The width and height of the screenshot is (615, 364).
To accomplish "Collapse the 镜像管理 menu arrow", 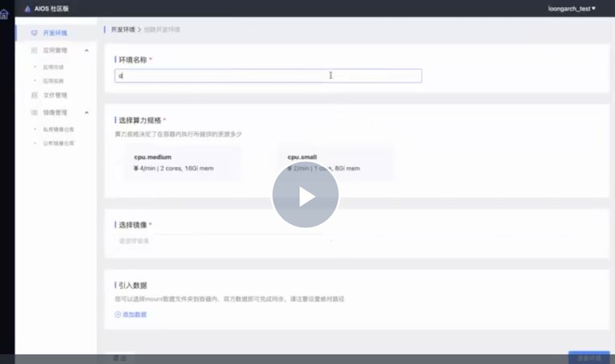I will 86,112.
